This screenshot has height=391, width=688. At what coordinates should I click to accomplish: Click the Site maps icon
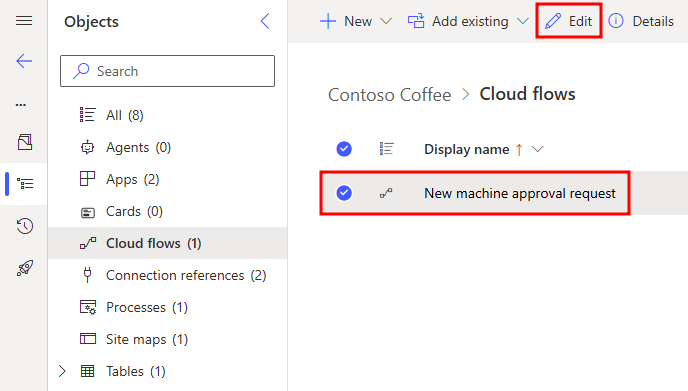tap(88, 339)
